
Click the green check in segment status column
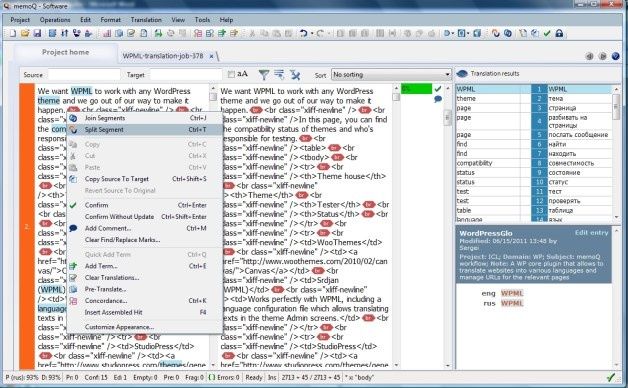point(438,88)
